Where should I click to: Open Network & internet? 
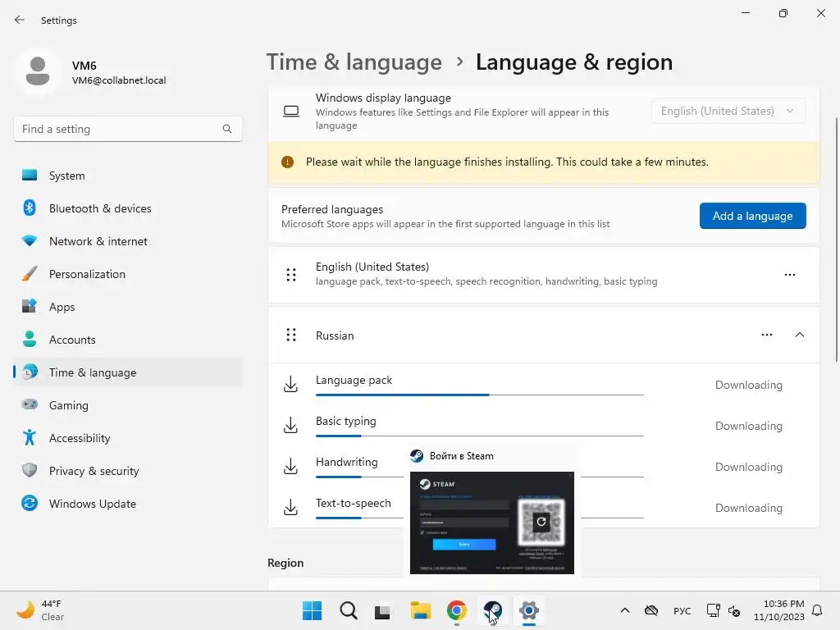(x=128, y=241)
